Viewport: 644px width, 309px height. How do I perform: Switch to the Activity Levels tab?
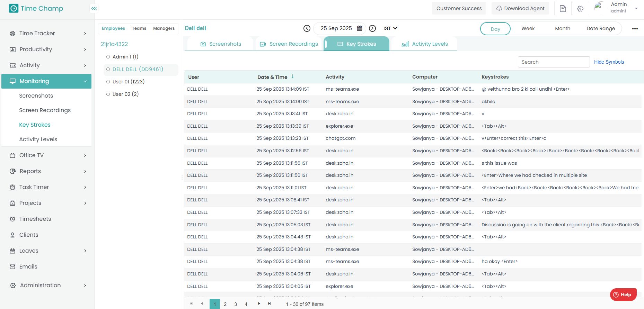425,44
